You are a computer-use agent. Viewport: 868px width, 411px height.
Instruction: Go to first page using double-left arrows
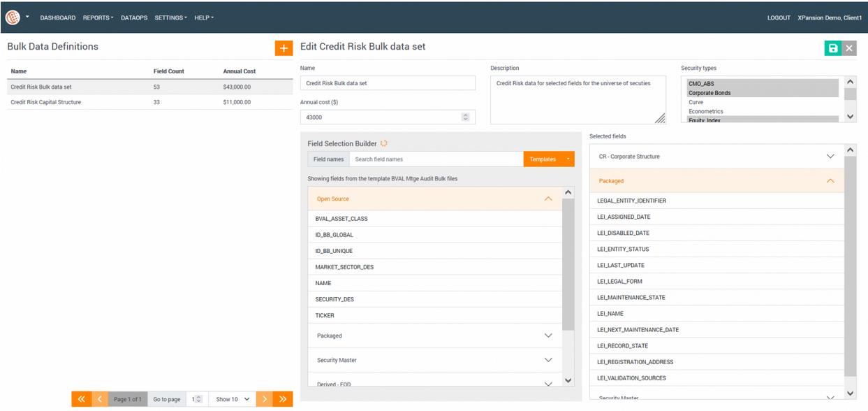point(81,399)
